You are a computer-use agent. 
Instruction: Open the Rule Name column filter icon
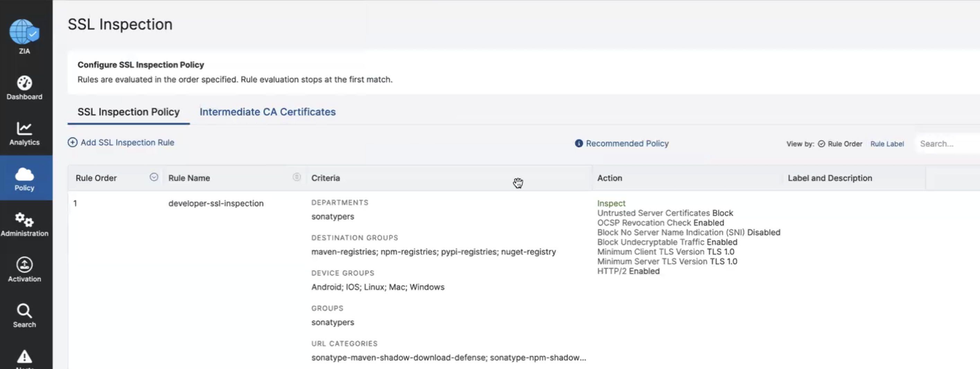[x=297, y=177]
